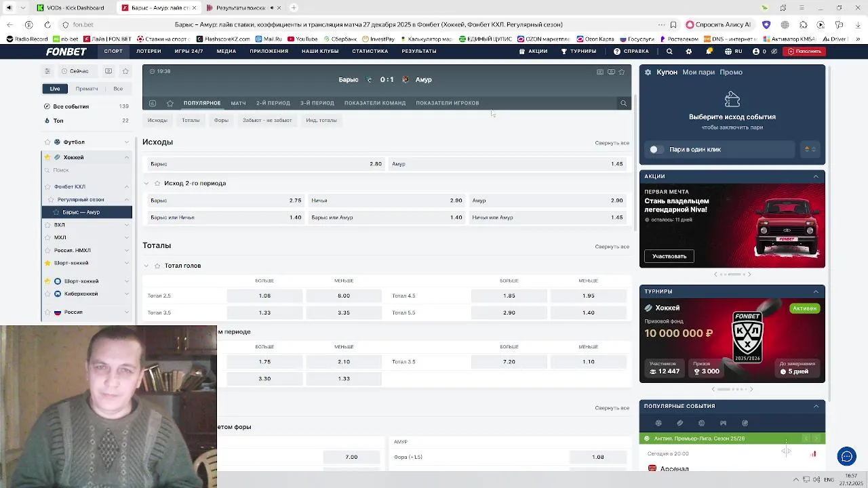
Task: Click odds change arrows icon in coupon
Action: [x=810, y=149]
